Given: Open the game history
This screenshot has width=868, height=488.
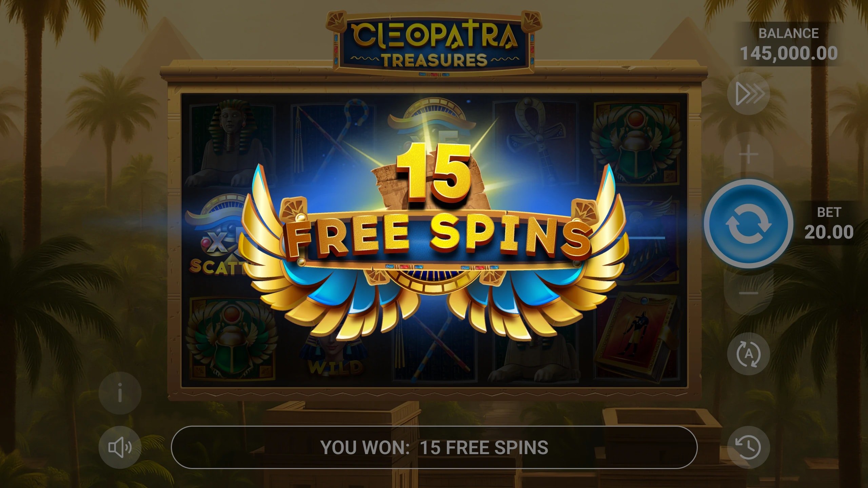Looking at the screenshot, I should coord(748,447).
